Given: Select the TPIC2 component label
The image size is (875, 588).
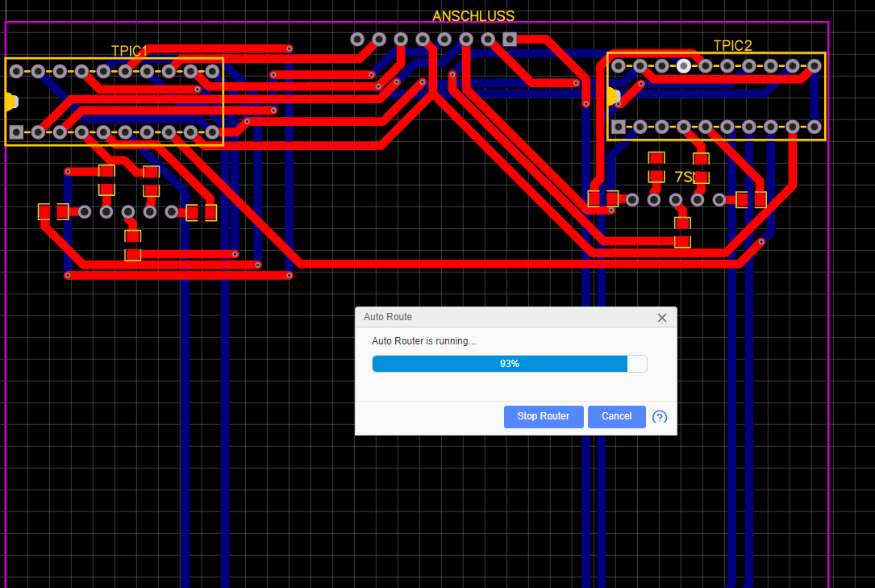Looking at the screenshot, I should coord(731,46).
